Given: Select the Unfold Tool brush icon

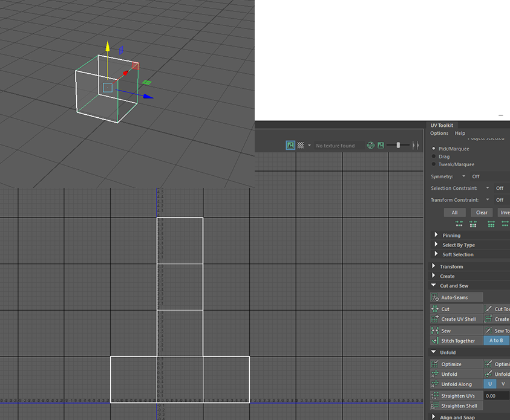Looking at the screenshot, I should [x=488, y=374].
